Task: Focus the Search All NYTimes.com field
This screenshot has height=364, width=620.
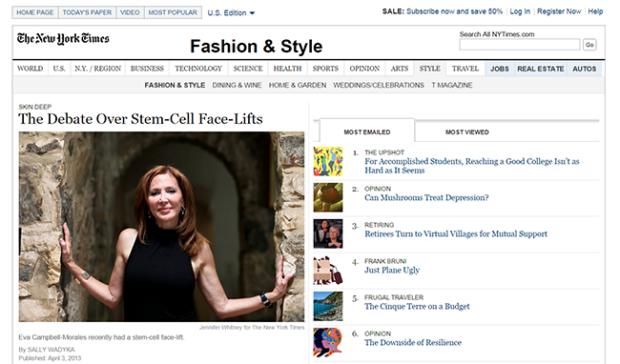Action: 520,45
